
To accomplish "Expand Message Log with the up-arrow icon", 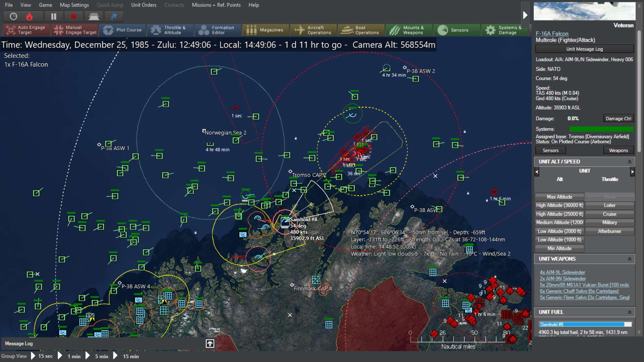I will pos(210,344).
